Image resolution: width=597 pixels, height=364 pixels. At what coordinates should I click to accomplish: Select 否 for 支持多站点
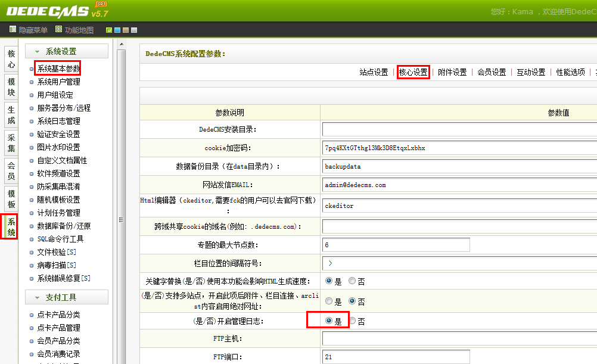(x=352, y=301)
